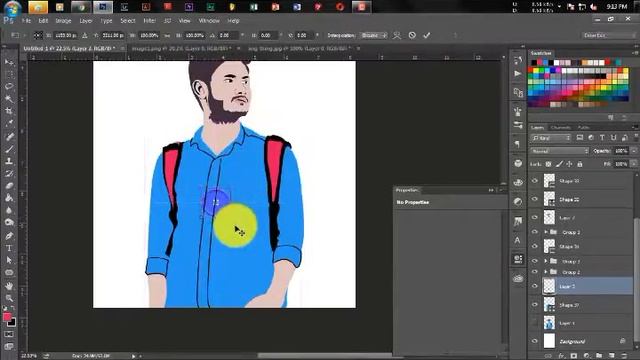Hide the selected highlighted layer
This screenshot has height=360, width=640.
(535, 286)
